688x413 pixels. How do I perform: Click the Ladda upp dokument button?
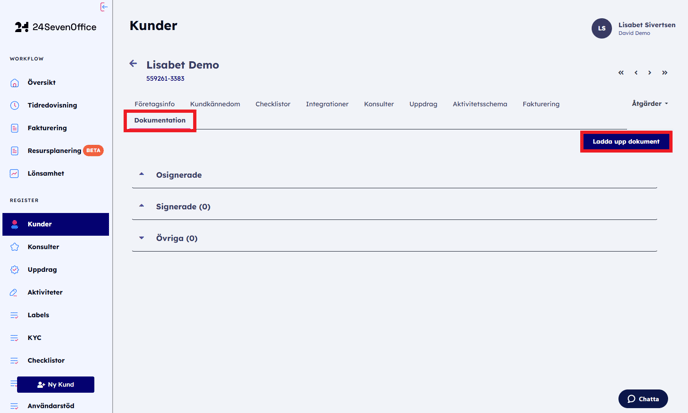tap(626, 142)
